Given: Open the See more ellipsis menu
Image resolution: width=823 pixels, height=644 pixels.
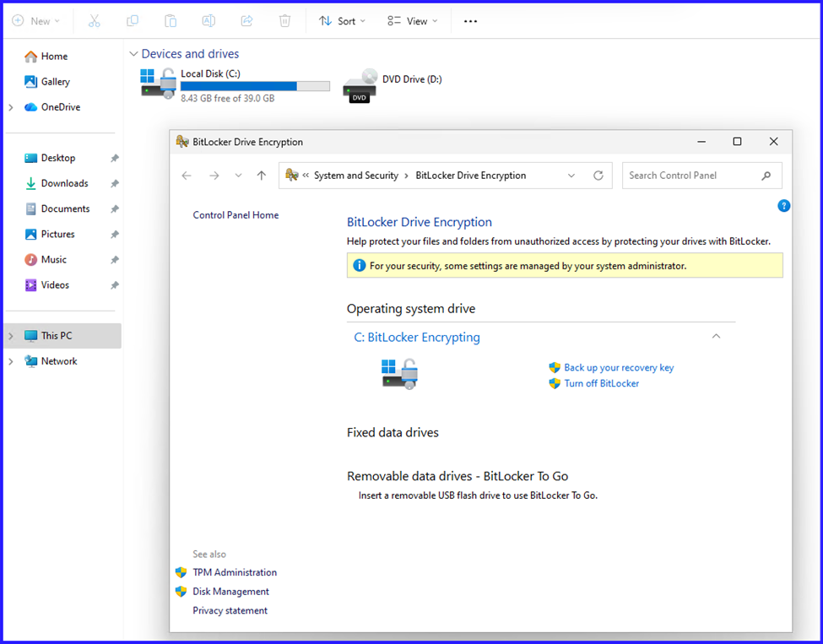Looking at the screenshot, I should coord(471,21).
